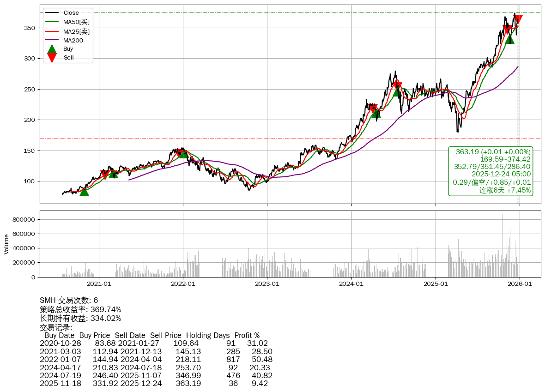Click the green buy marker from November 2025
545x392 pixels.
pyautogui.click(x=509, y=39)
